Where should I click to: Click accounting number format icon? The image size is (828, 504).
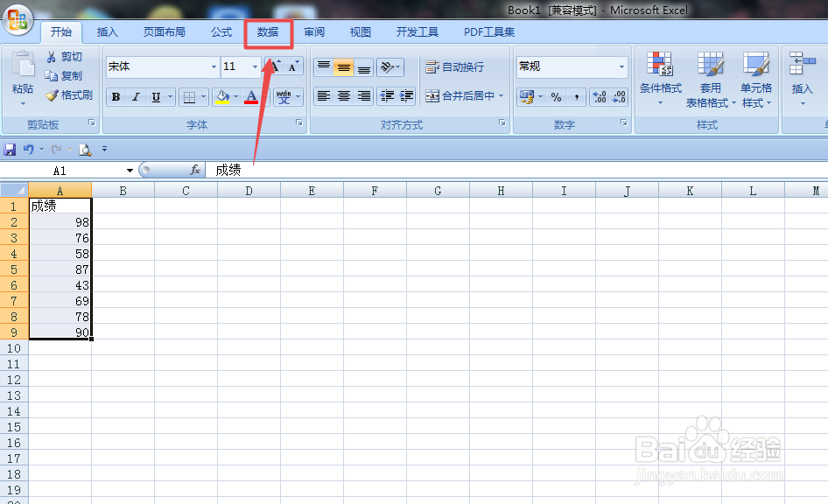tap(527, 97)
